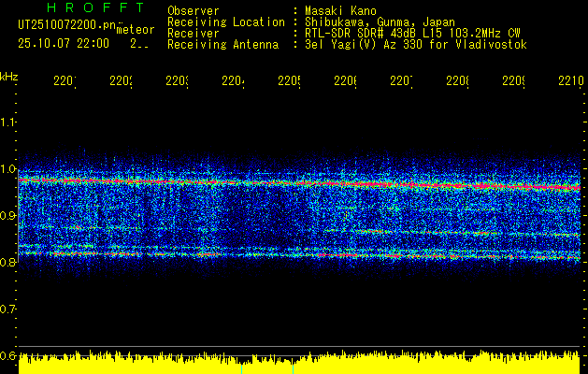Click the 0.6 frequency axis label
Image resolution: width=588 pixels, height=374 pixels.
click(x=7, y=355)
